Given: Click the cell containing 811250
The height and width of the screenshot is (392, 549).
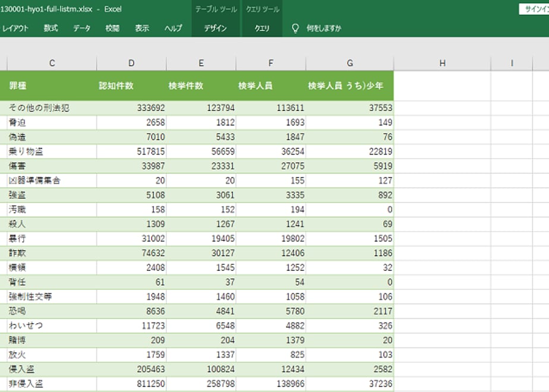Looking at the screenshot, I should click(131, 384).
